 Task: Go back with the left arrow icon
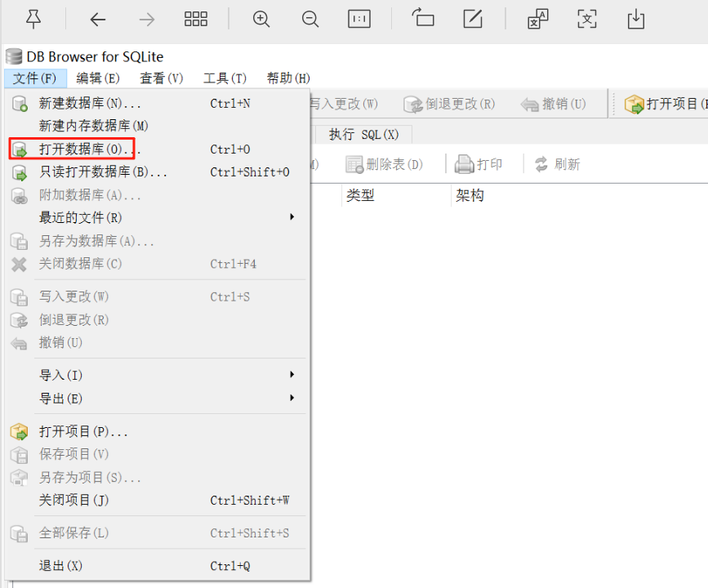97,20
